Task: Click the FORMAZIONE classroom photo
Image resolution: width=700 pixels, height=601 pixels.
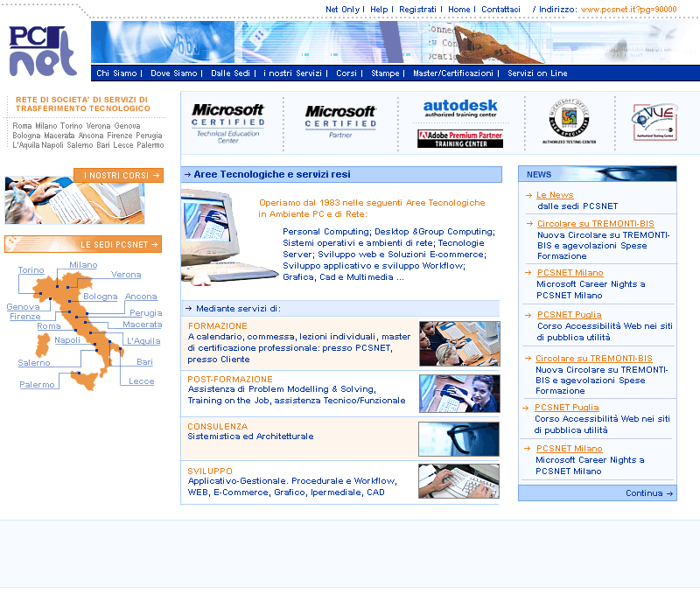Action: [x=459, y=344]
